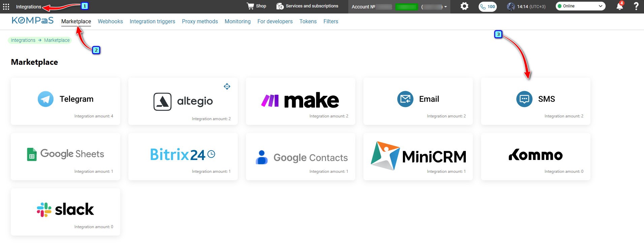644x243 pixels.
Task: Open the Online status dropdown
Action: click(x=580, y=6)
